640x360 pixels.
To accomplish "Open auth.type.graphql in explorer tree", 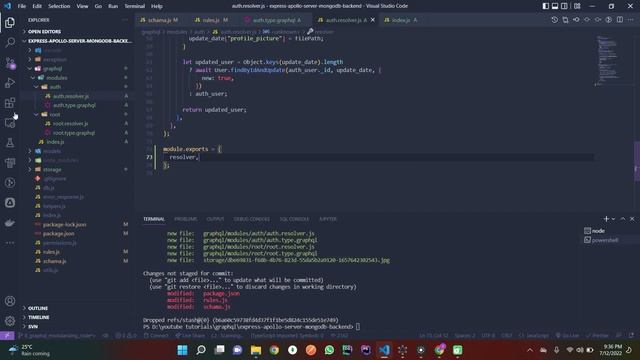I will [76, 105].
